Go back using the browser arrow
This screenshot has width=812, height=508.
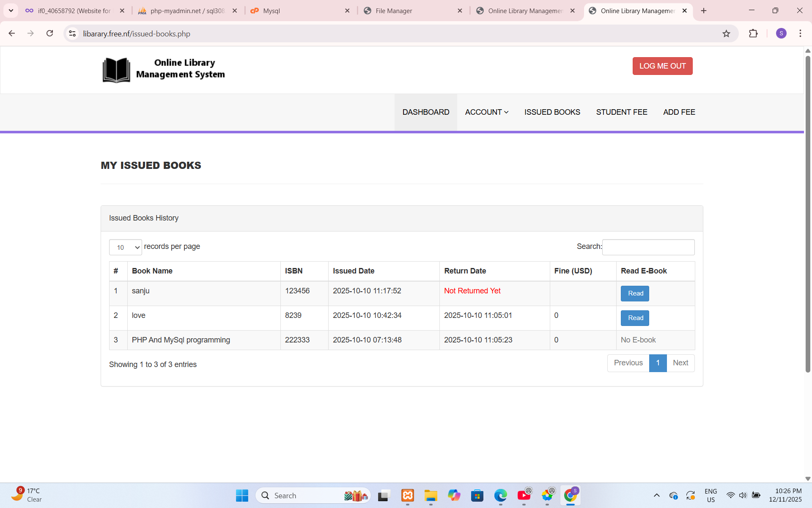point(12,34)
